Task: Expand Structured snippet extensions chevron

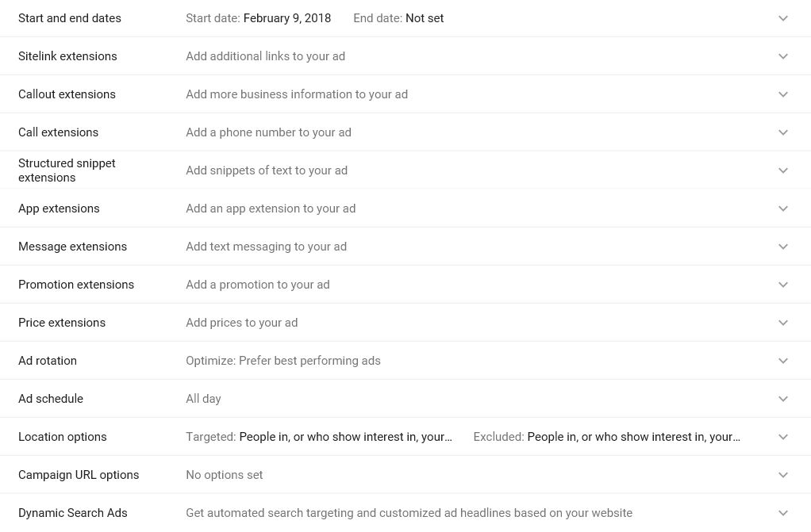Action: point(782,170)
